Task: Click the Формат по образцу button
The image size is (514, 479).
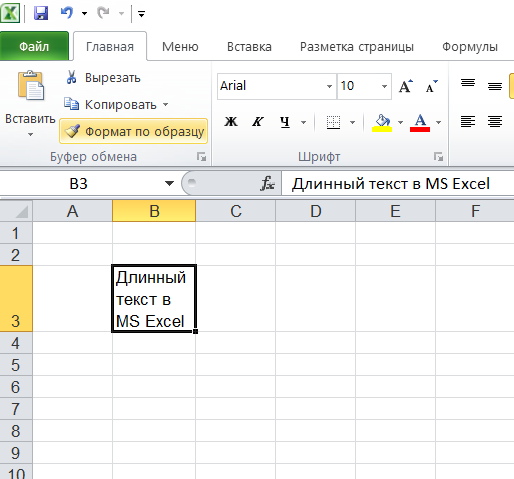Action: coord(134,131)
